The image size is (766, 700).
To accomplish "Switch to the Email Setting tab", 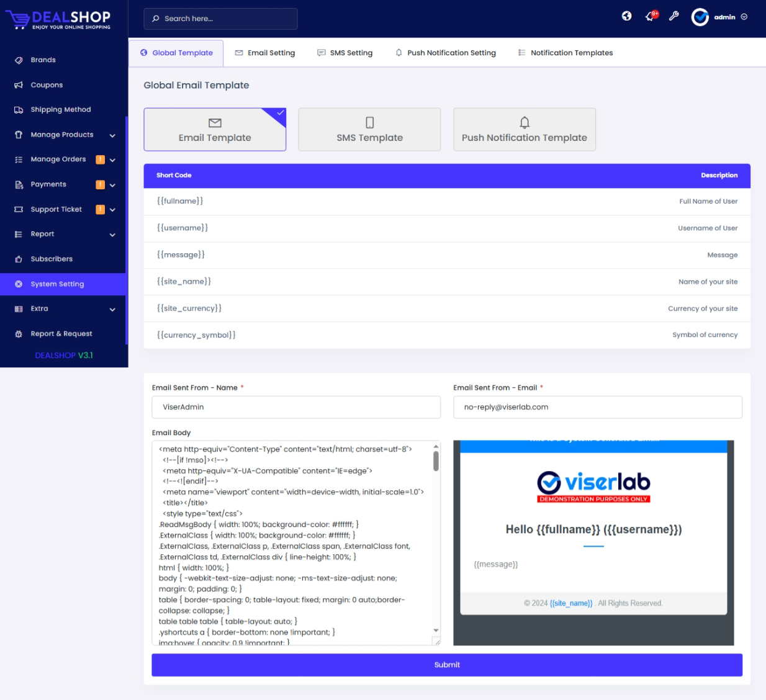I will (265, 53).
